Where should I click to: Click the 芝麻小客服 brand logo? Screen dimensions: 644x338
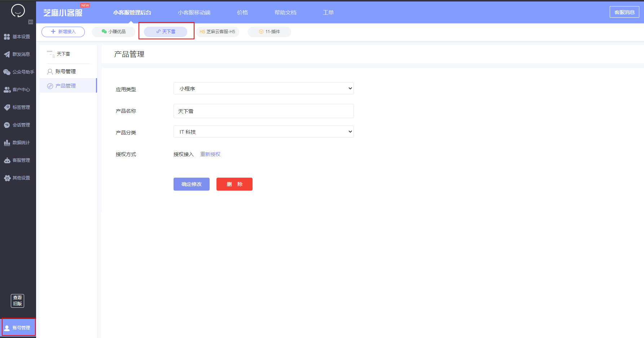63,13
